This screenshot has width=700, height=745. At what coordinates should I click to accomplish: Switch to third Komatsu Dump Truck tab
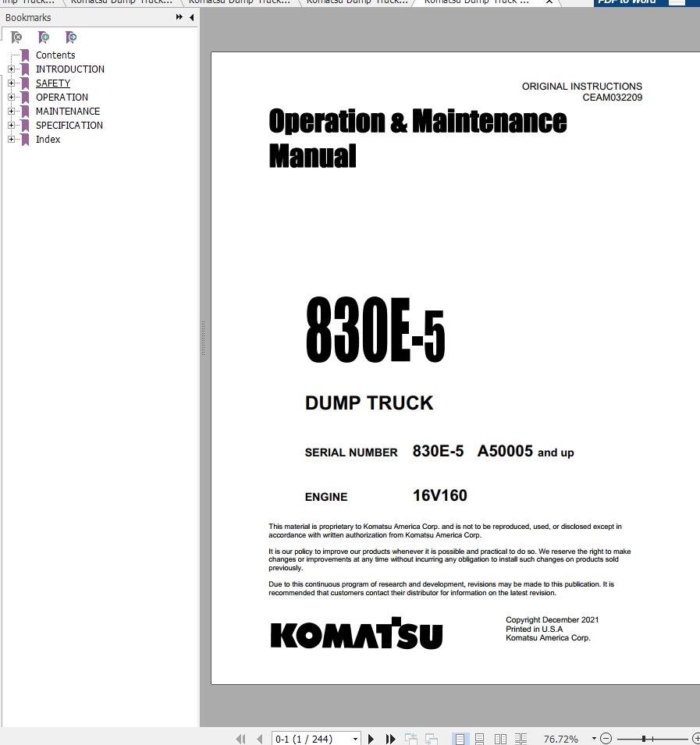pos(240,2)
